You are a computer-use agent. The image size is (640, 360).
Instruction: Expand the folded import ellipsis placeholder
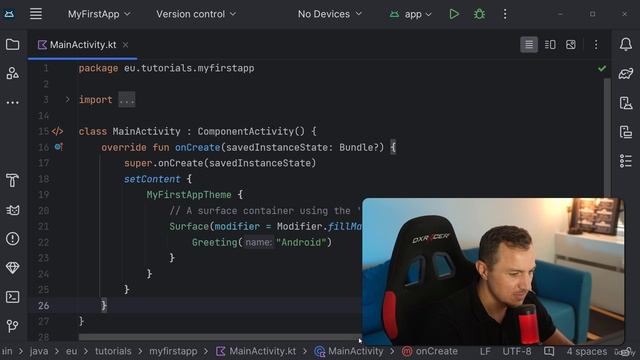127,100
